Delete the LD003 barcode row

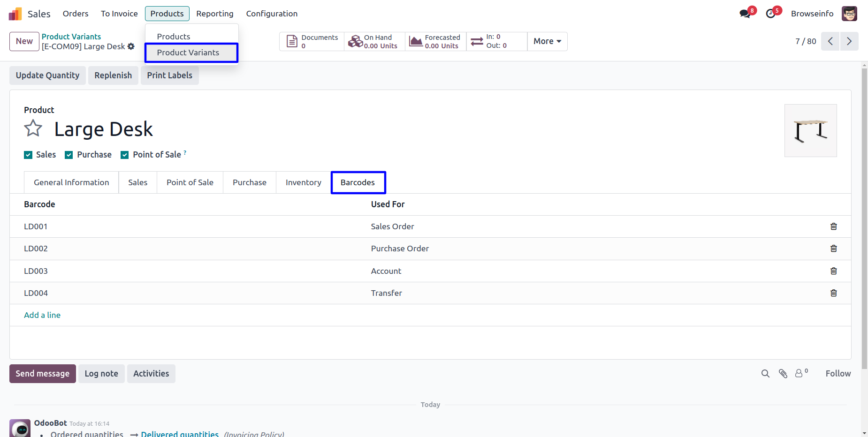(833, 271)
